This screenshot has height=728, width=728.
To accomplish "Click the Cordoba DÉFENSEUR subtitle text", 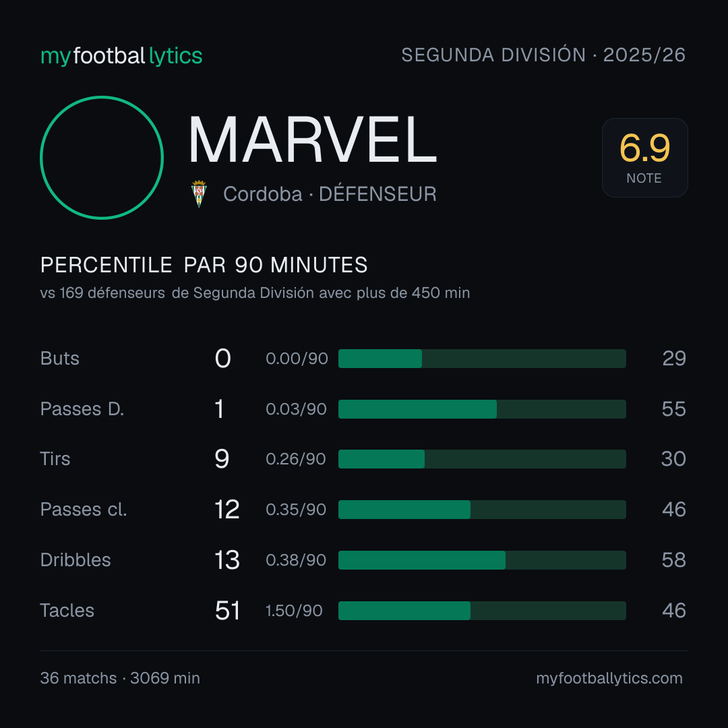I will [x=330, y=193].
